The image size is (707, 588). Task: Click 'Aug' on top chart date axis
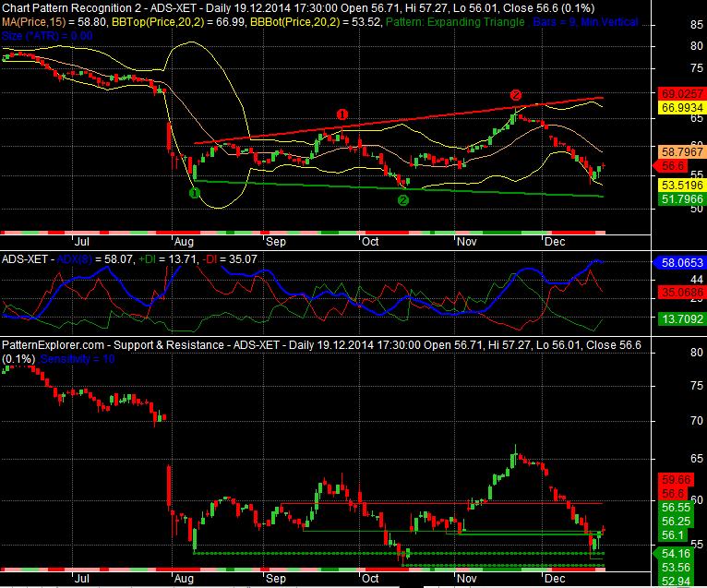click(184, 242)
